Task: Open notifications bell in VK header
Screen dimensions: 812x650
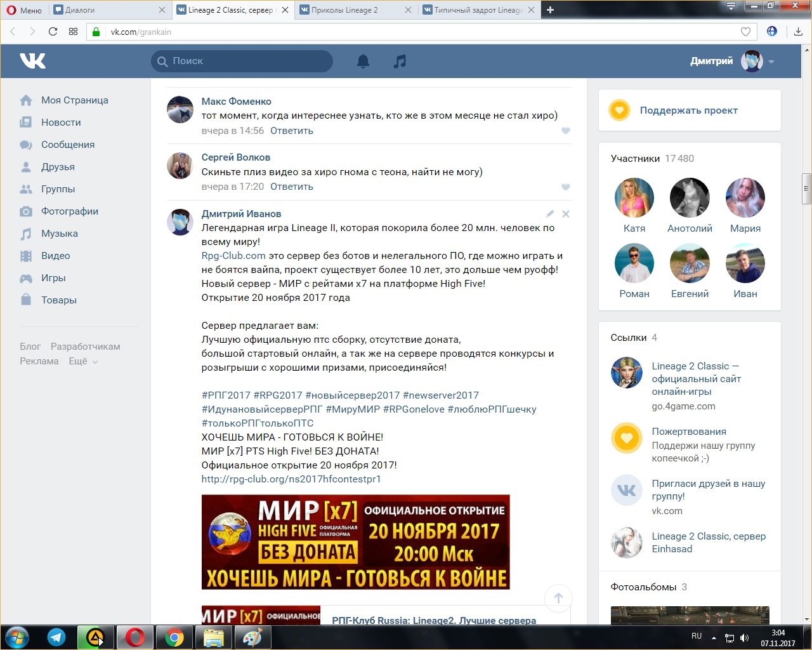Action: point(363,61)
